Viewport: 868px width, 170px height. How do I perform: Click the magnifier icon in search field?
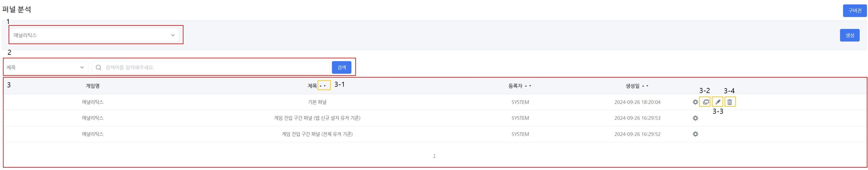(99, 67)
